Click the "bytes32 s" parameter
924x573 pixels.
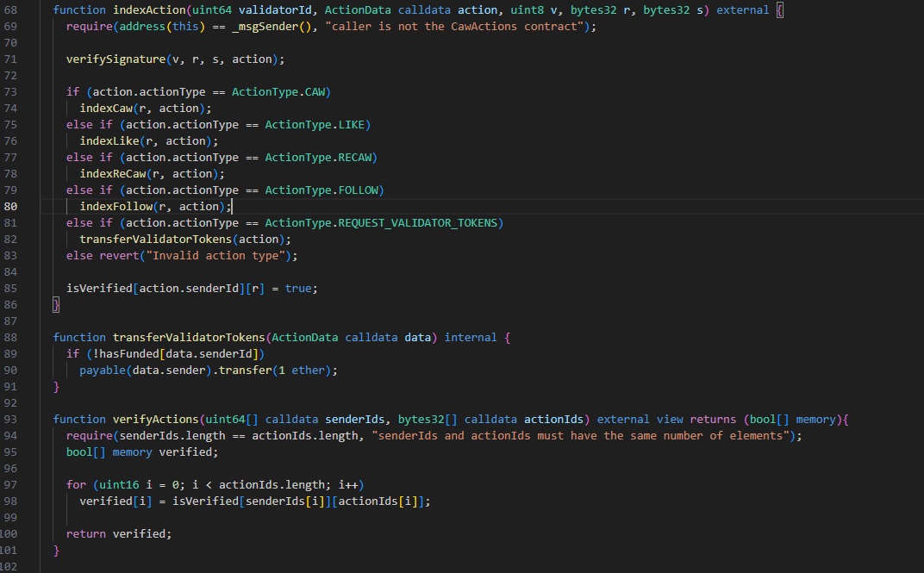673,10
